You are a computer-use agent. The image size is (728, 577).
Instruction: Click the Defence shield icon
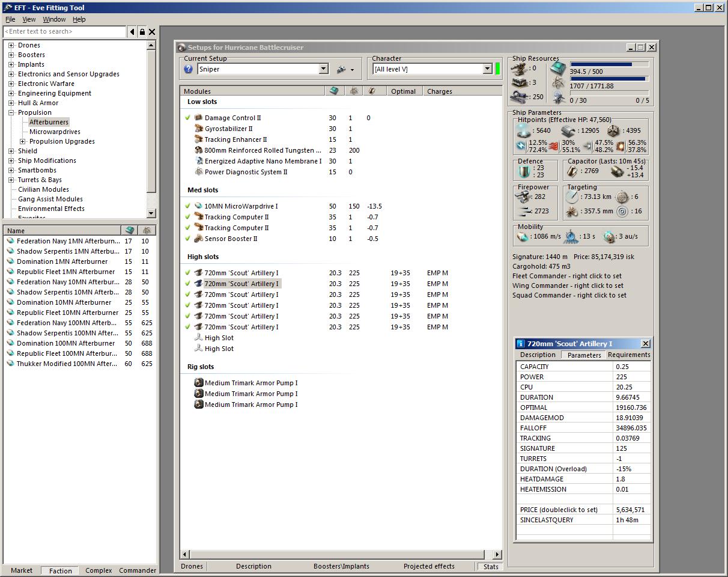525,172
